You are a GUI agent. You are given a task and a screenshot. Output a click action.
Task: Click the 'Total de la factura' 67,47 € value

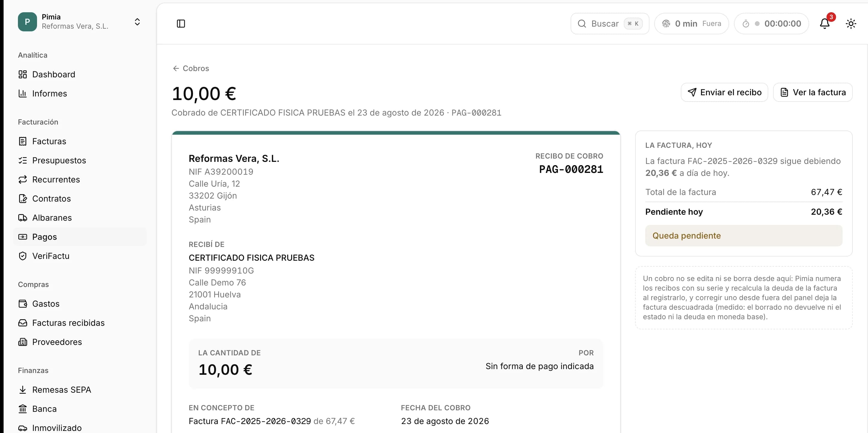click(826, 192)
